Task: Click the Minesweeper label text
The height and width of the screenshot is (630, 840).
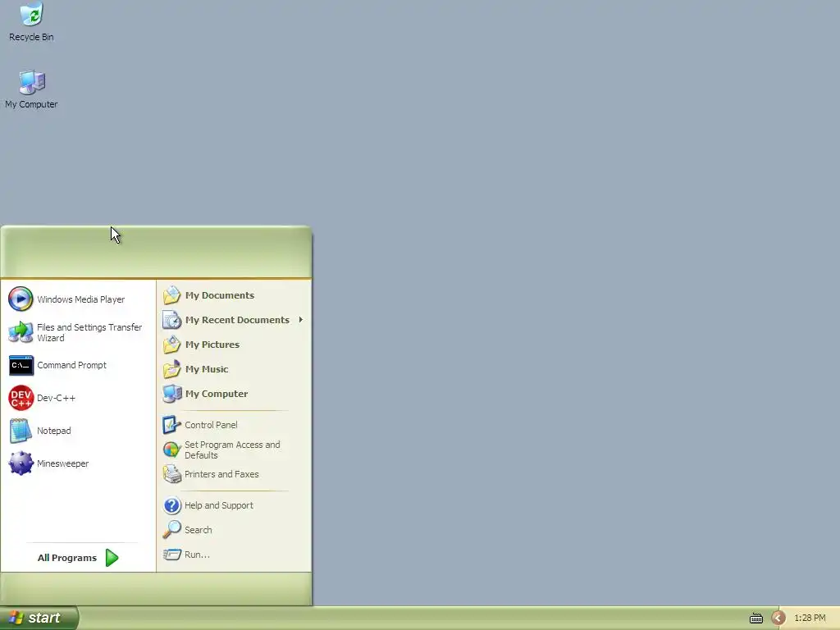Action: (62, 463)
